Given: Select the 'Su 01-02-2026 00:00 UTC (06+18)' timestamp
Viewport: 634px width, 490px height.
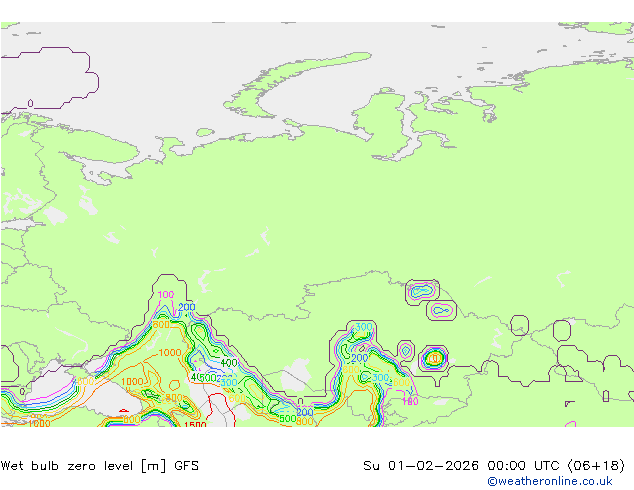Looking at the screenshot, I should point(494,466).
